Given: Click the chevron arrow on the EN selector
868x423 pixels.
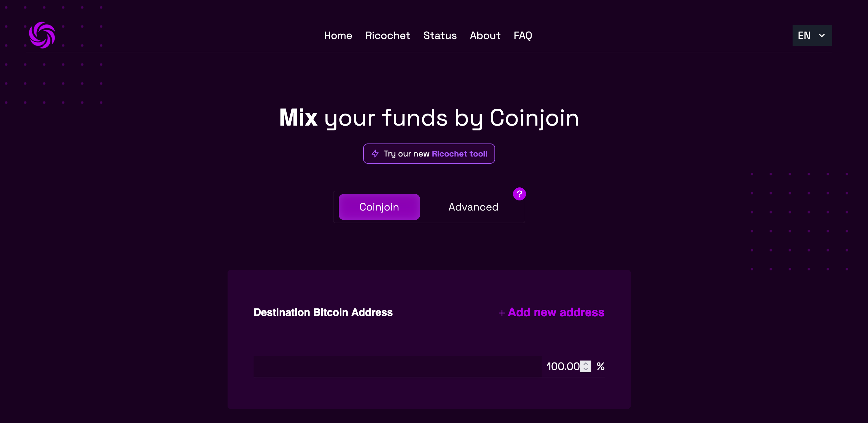Looking at the screenshot, I should coord(822,35).
